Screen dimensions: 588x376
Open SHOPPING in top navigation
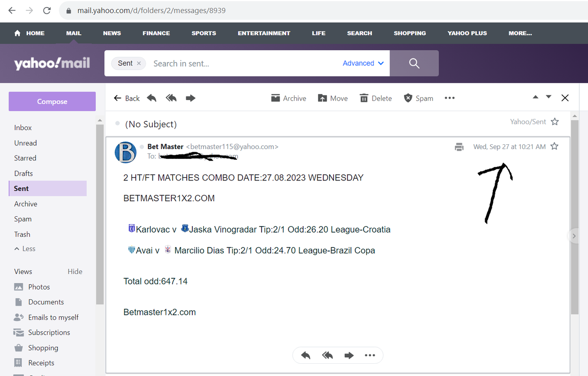coord(410,33)
